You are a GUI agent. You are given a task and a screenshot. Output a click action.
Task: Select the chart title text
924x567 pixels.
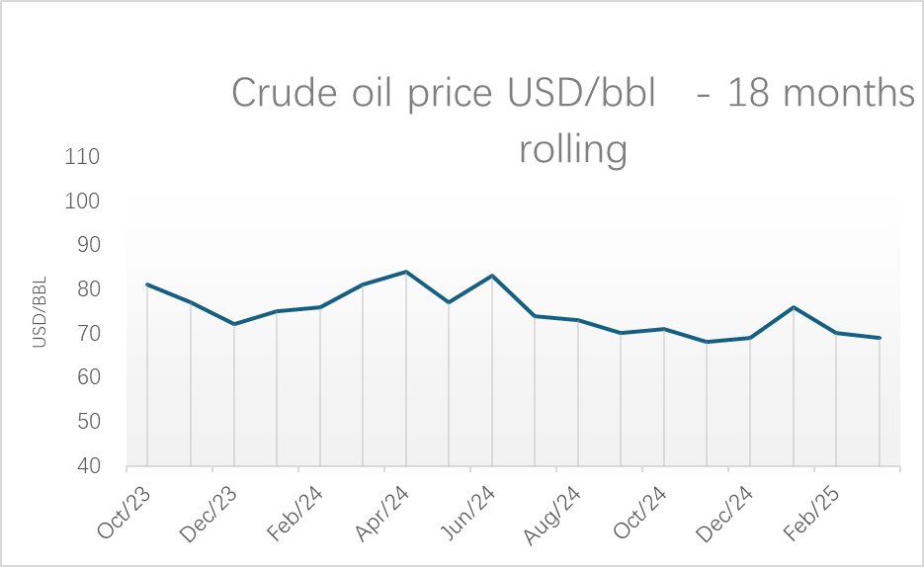(x=573, y=121)
